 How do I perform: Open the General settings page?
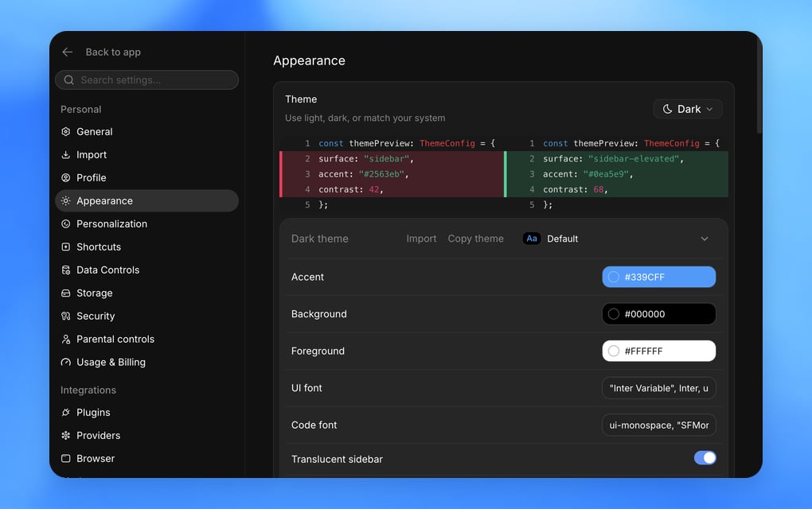(x=146, y=131)
